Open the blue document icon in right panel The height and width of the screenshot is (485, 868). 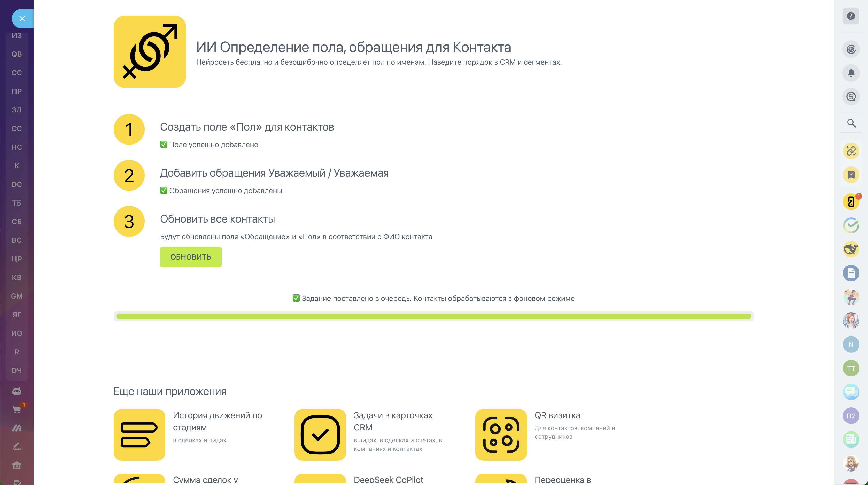click(851, 273)
